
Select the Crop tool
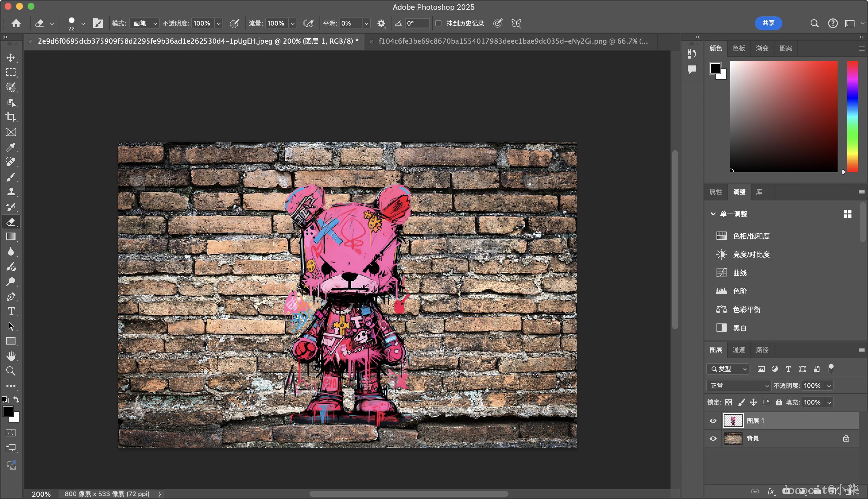coord(11,117)
